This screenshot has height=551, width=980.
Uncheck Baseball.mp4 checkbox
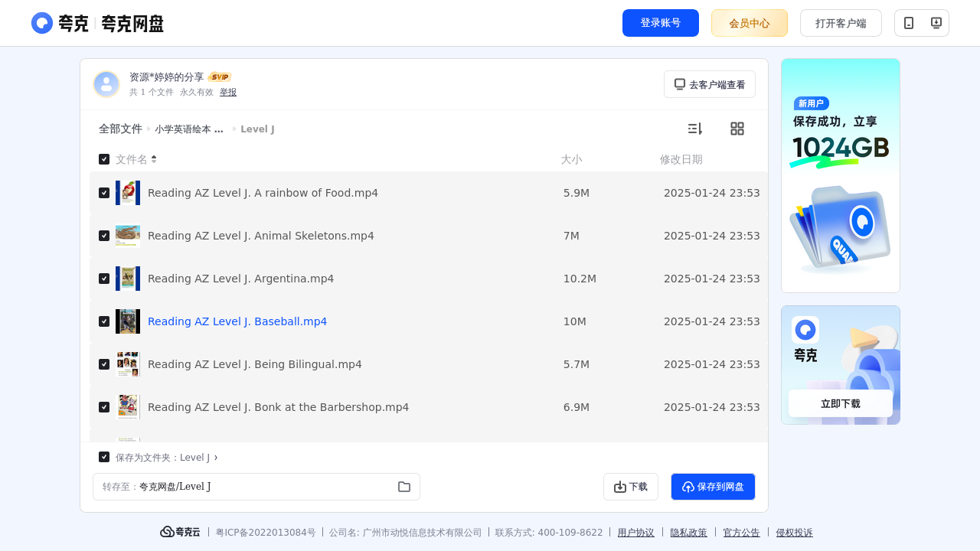pyautogui.click(x=104, y=321)
